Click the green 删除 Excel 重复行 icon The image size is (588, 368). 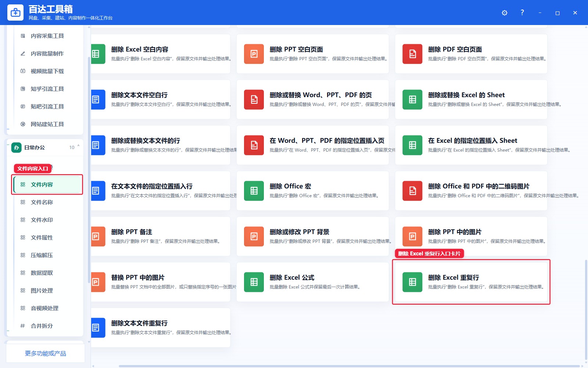point(412,282)
